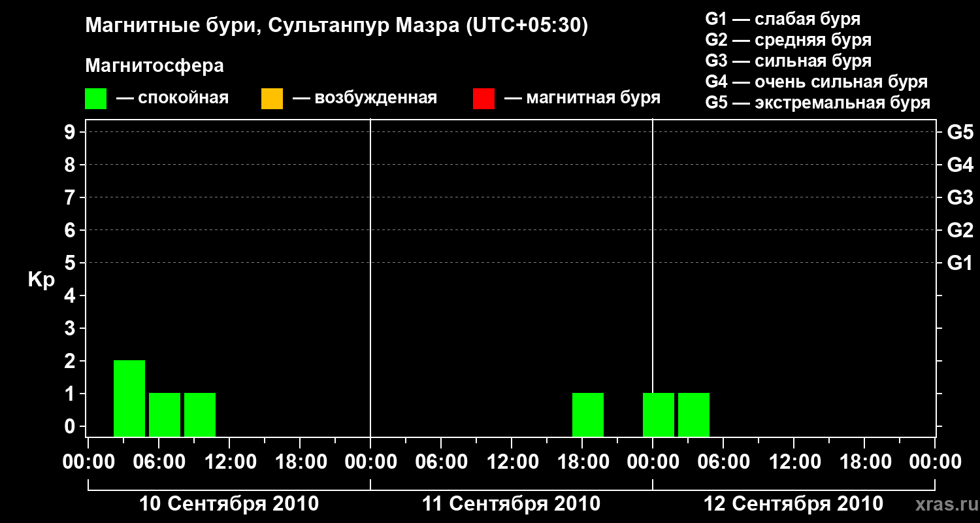Image resolution: width=980 pixels, height=523 pixels.
Task: Click the green bar nearest 06:00 on 10 September
Action: click(x=165, y=414)
